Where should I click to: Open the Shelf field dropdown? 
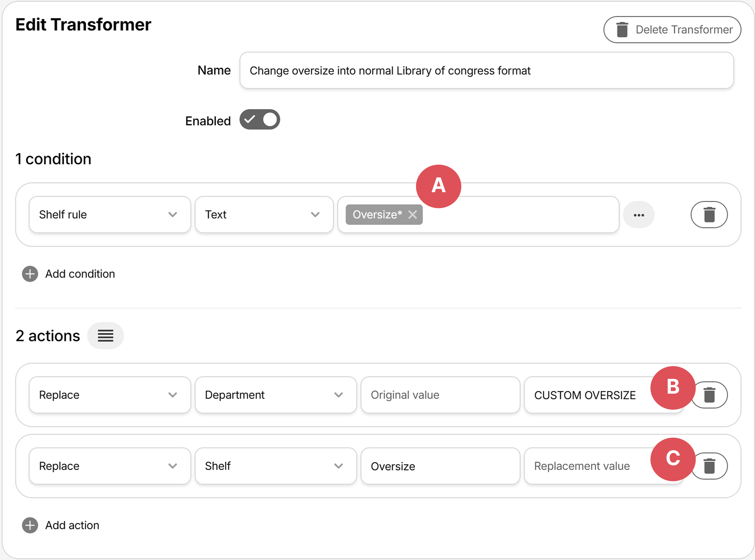[275, 466]
